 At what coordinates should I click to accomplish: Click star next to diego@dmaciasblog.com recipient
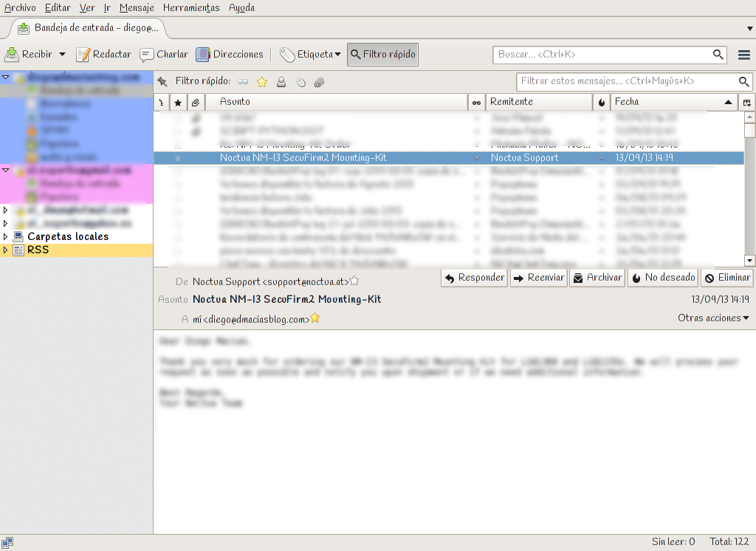(315, 318)
